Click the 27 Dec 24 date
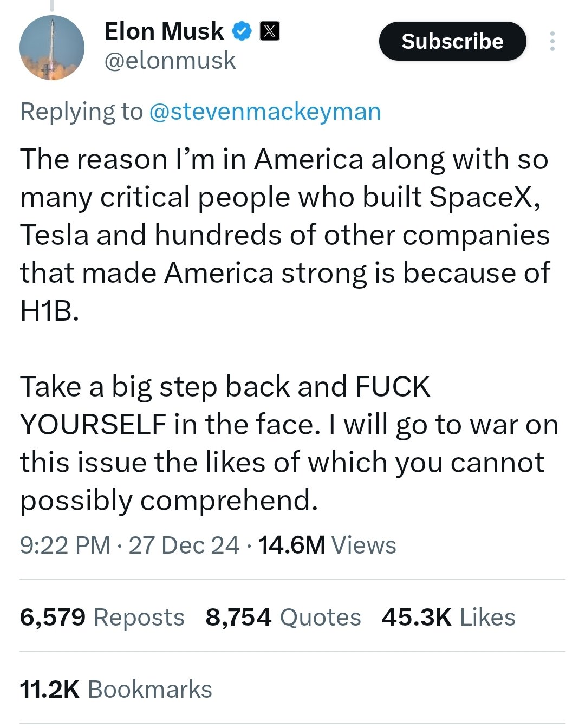Image resolution: width=585 pixels, height=728 pixels. pyautogui.click(x=184, y=545)
